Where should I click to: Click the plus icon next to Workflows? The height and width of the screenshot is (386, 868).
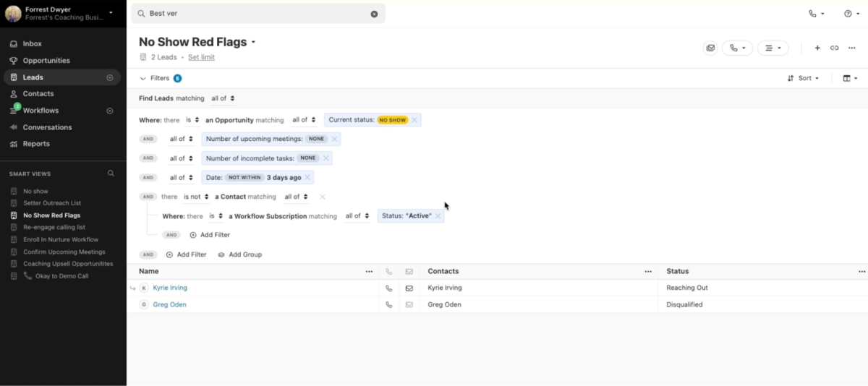[x=110, y=111]
